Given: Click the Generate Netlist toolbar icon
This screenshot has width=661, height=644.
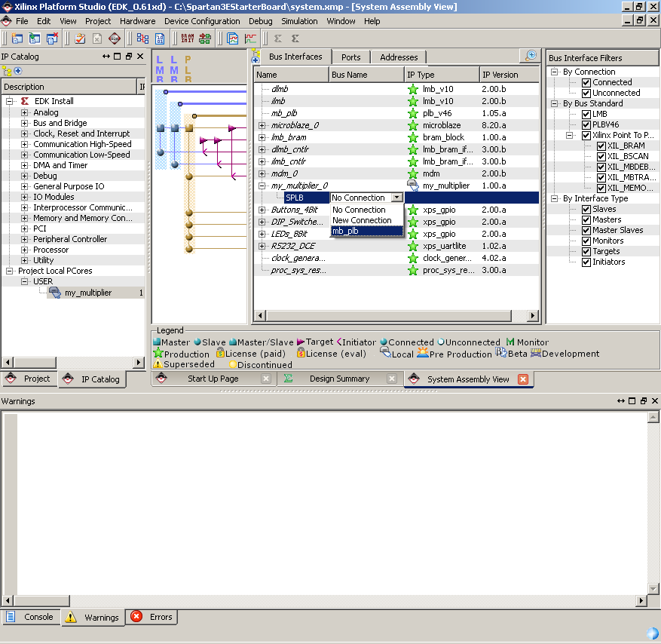Looking at the screenshot, I should 142,38.
